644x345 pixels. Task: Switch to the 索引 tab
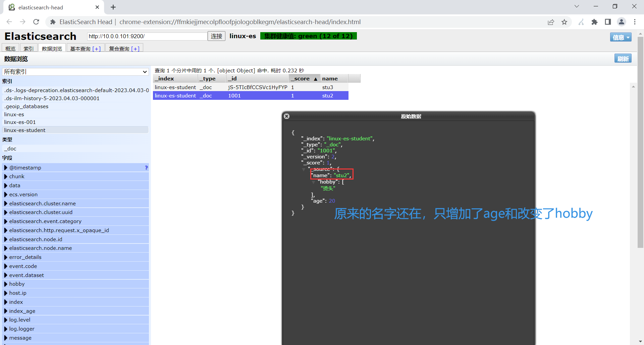29,48
